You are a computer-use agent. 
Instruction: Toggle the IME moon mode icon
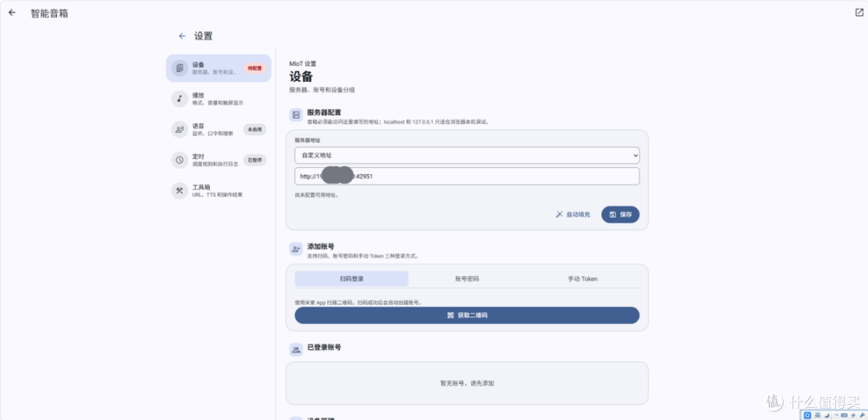[x=827, y=415]
